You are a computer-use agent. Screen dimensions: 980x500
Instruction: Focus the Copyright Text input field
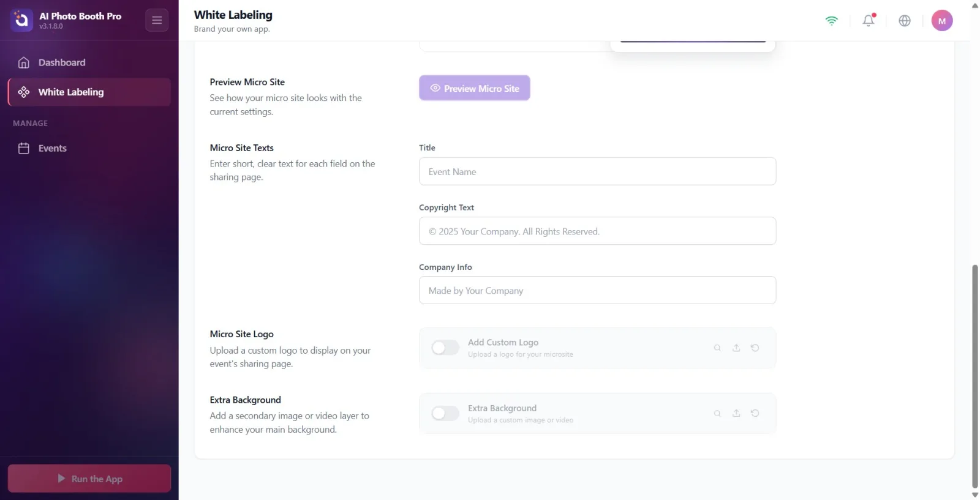[x=597, y=231]
